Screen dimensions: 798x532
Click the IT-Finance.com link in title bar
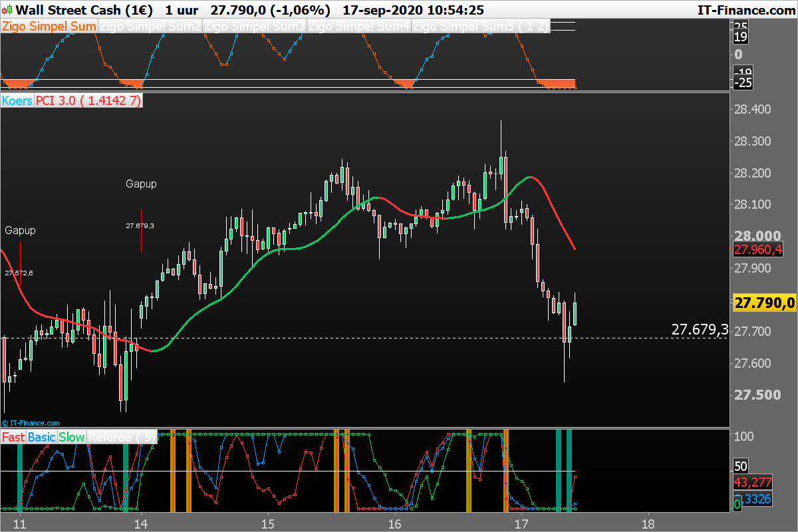click(x=745, y=10)
